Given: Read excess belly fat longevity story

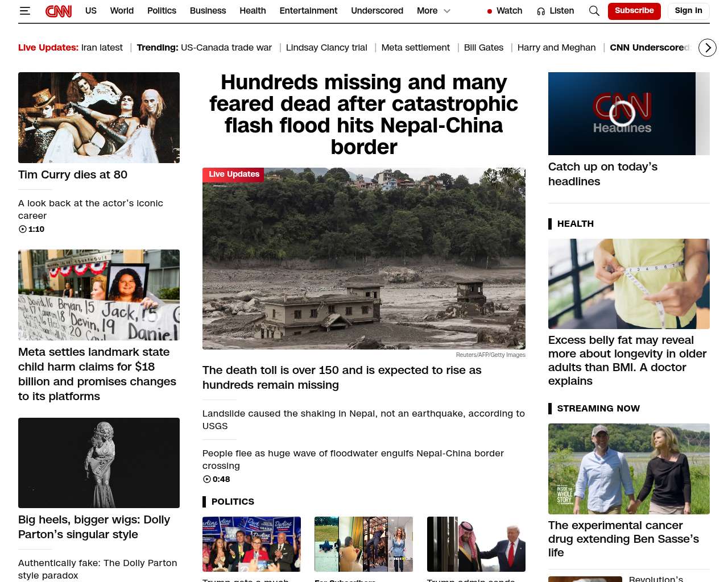Looking at the screenshot, I should (627, 360).
